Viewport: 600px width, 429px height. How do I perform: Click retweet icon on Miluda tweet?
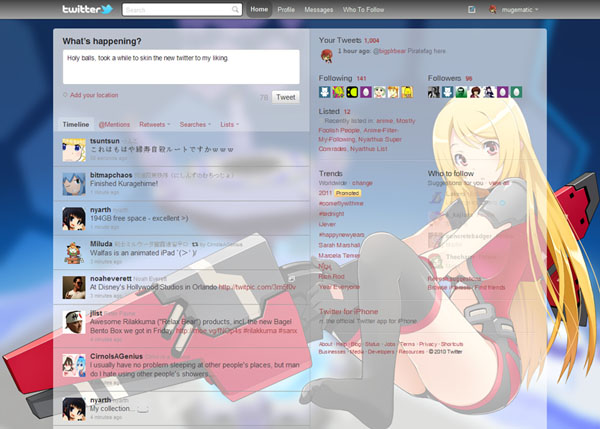click(195, 244)
